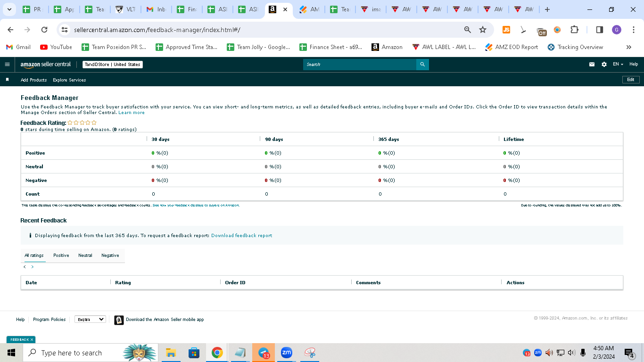This screenshot has height=362, width=644.
Task: Open the JS extension icon
Action: tap(506, 30)
